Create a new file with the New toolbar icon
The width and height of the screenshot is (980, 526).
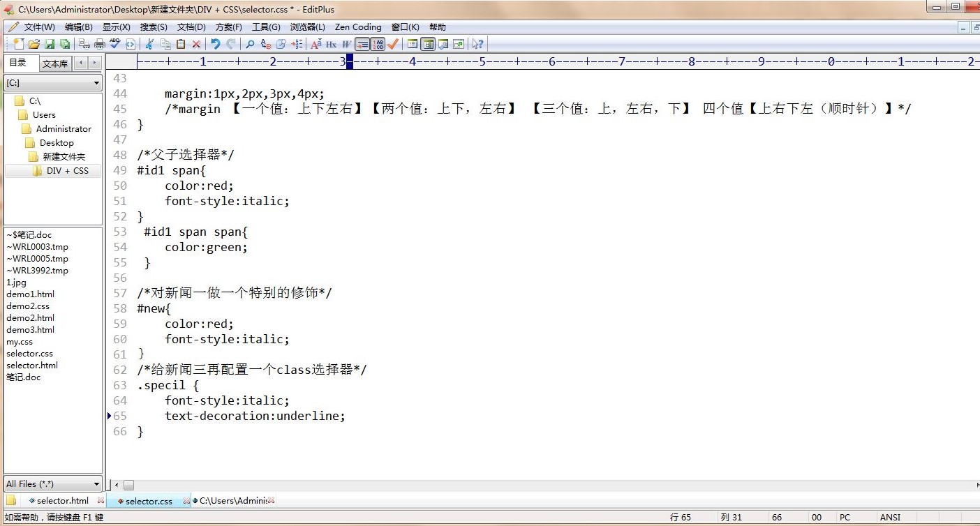pos(19,44)
